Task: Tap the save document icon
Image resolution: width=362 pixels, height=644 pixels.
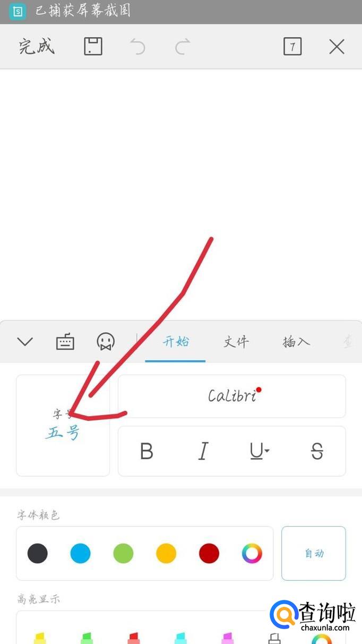Action: [93, 47]
